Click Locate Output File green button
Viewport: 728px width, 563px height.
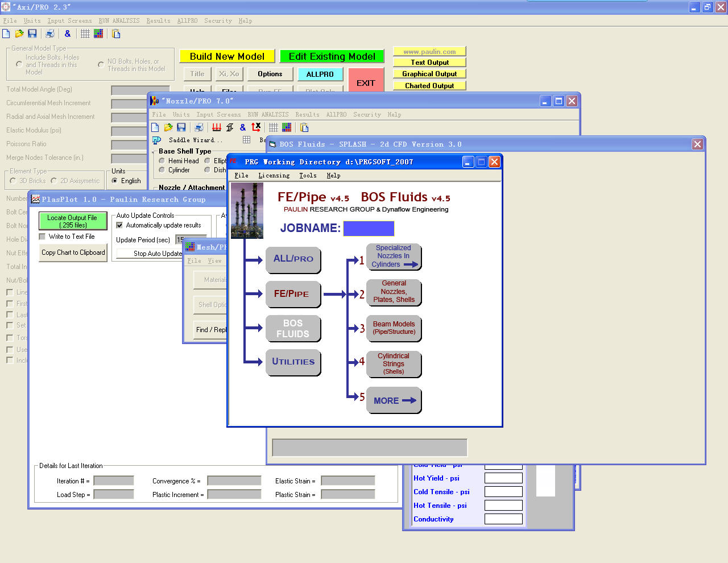[x=72, y=221]
